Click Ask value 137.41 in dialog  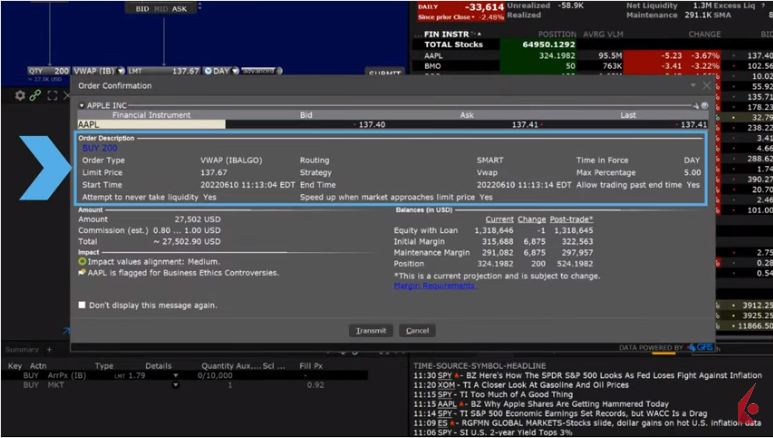(x=525, y=125)
